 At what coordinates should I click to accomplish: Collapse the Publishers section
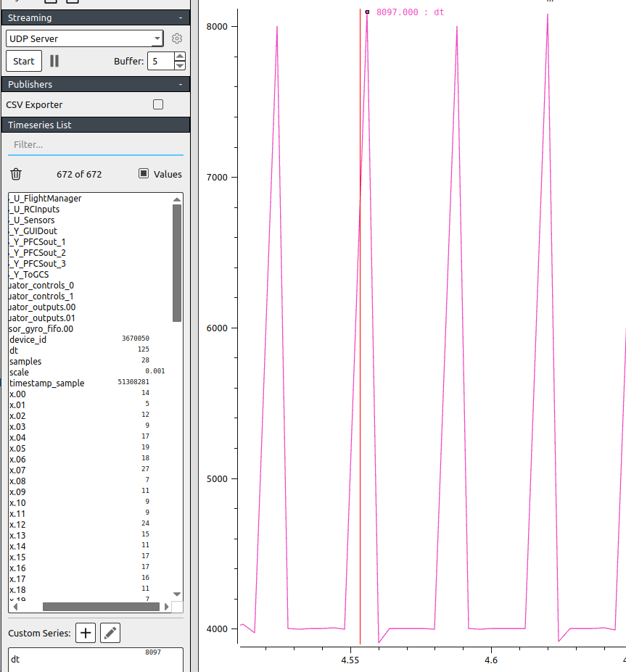180,84
